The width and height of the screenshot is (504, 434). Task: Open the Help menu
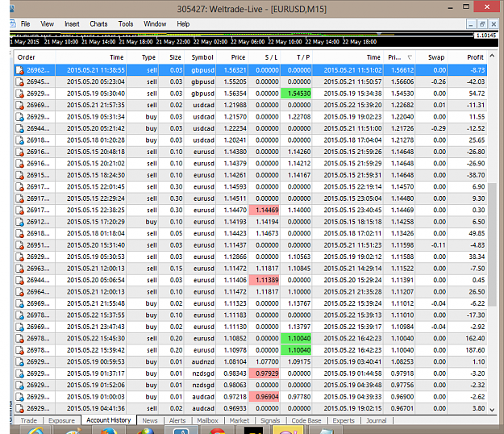(183, 24)
